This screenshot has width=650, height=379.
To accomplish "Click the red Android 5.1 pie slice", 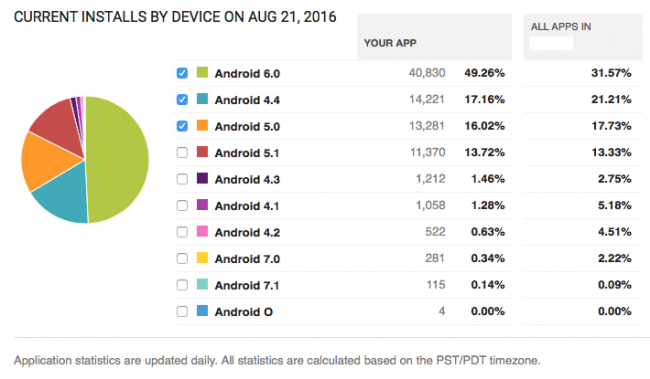I will tap(60, 124).
